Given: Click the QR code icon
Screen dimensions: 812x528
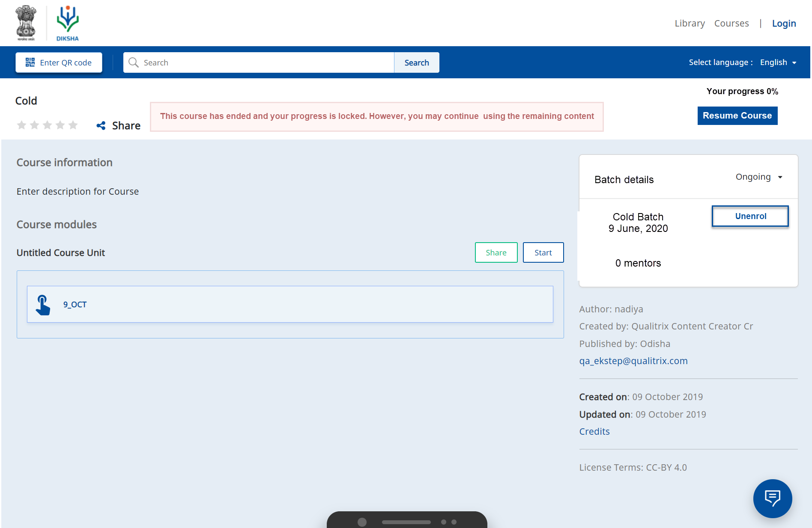Looking at the screenshot, I should coord(30,62).
